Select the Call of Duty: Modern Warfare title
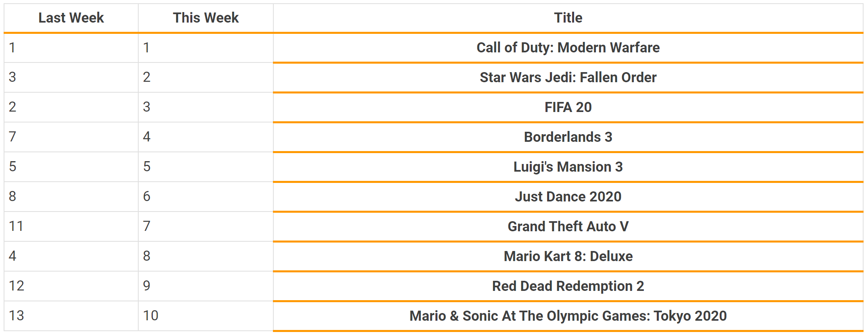This screenshot has width=868, height=334. click(568, 48)
